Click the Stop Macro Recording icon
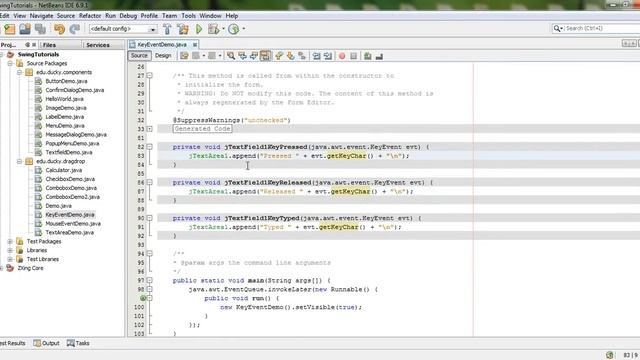 point(353,56)
